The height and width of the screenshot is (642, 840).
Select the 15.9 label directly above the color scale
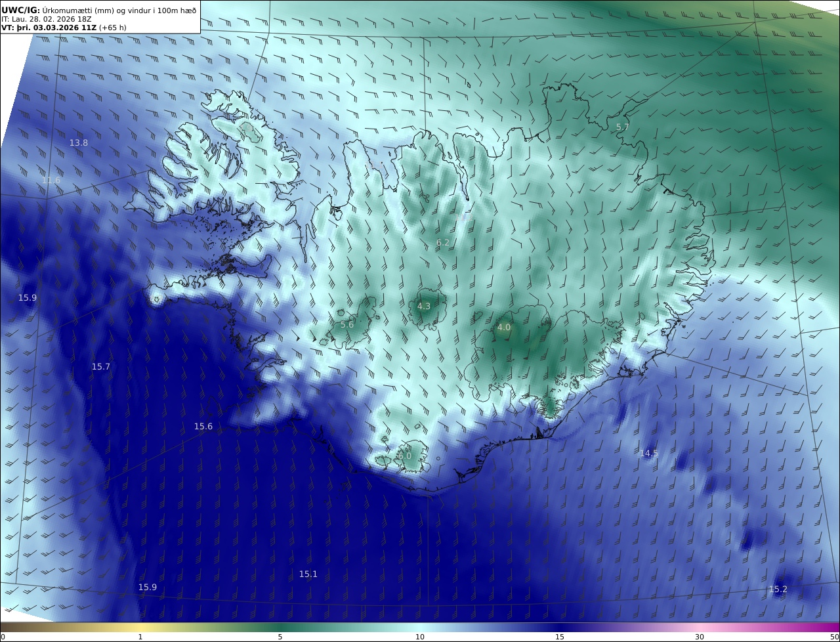tap(148, 587)
